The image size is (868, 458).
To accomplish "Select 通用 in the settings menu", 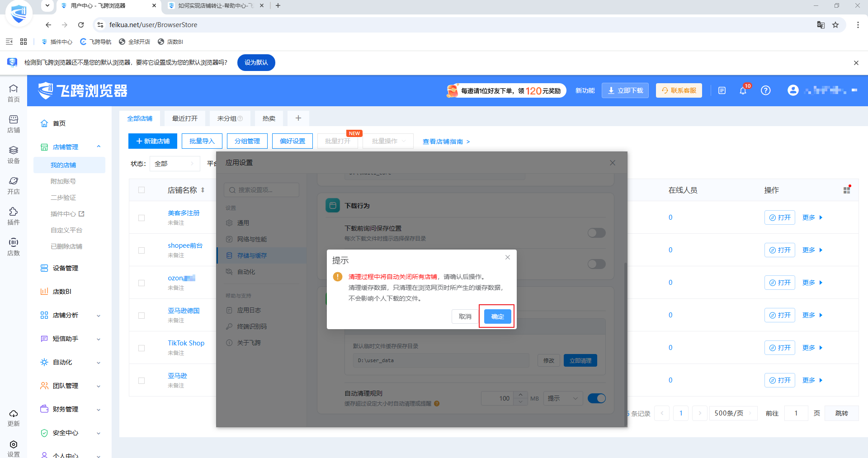I will (243, 223).
